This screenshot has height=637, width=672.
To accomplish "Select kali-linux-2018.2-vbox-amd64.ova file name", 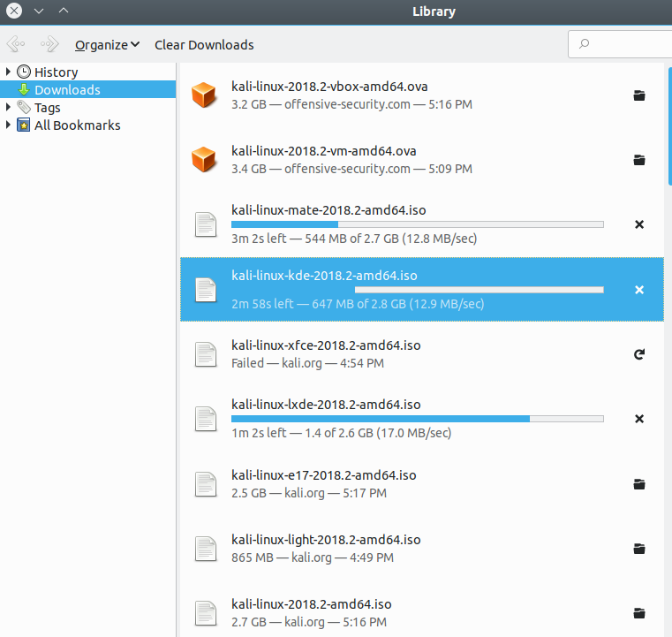I will coord(329,87).
